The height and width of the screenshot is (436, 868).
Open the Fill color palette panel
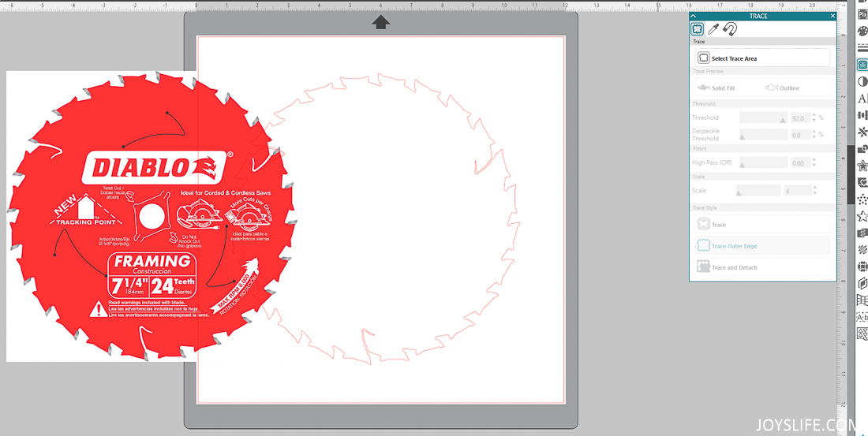pyautogui.click(x=862, y=31)
